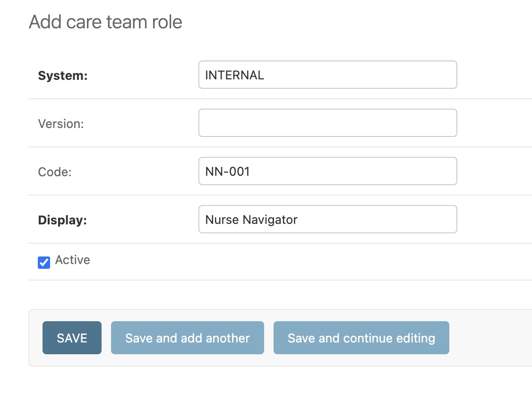Click the empty Version input field

click(328, 123)
